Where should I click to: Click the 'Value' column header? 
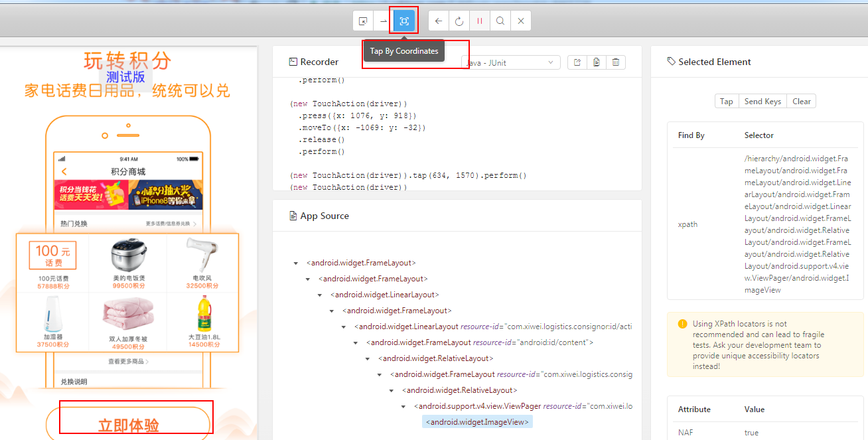(755, 409)
